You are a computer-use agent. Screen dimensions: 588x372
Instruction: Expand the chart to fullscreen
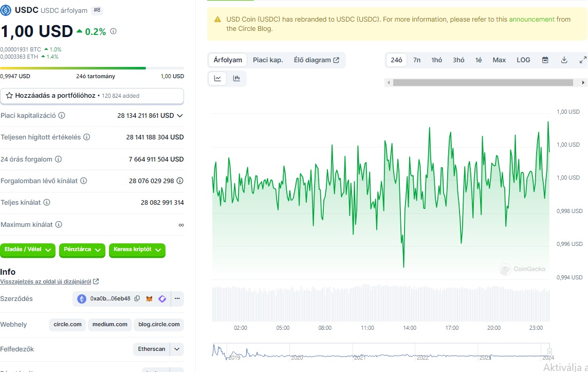[x=583, y=60]
